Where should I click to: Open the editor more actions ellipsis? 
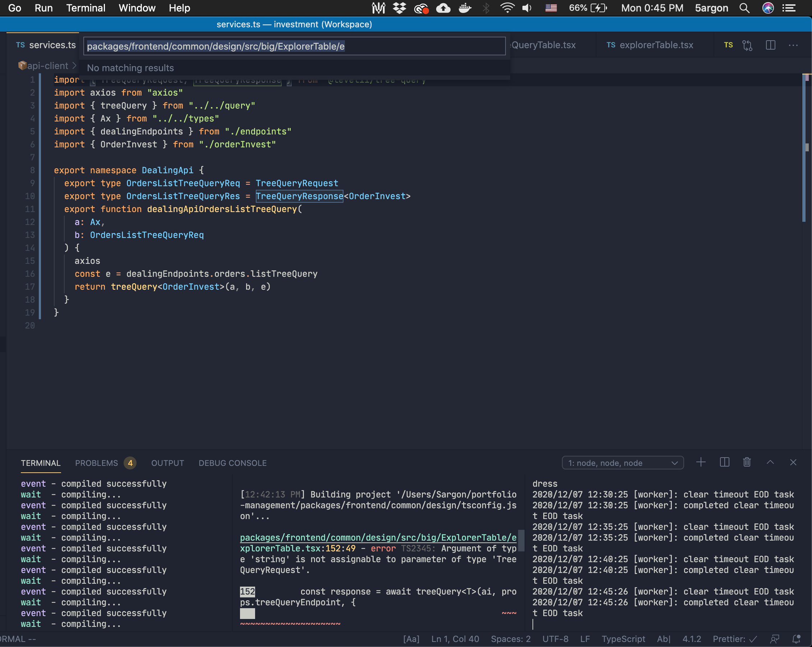pyautogui.click(x=793, y=45)
